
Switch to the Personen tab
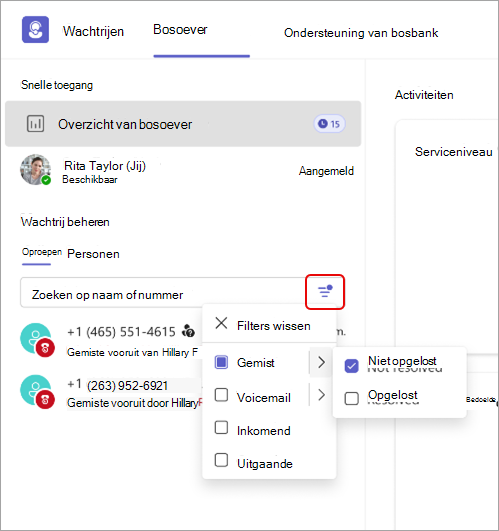93,254
